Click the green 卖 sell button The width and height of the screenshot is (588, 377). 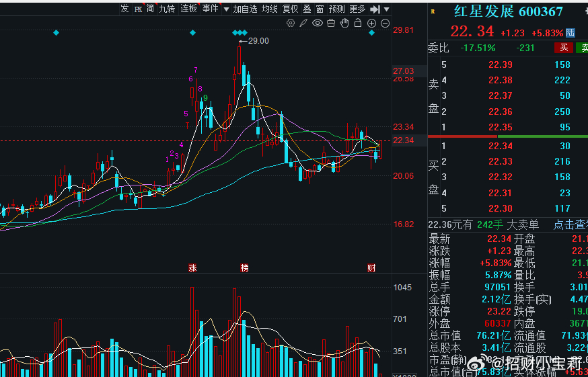[x=583, y=48]
